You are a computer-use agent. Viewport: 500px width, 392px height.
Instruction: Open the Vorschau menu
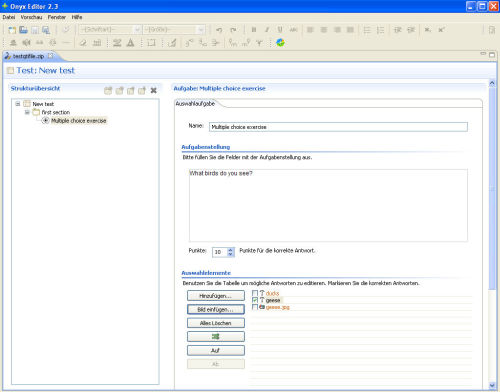[31, 17]
